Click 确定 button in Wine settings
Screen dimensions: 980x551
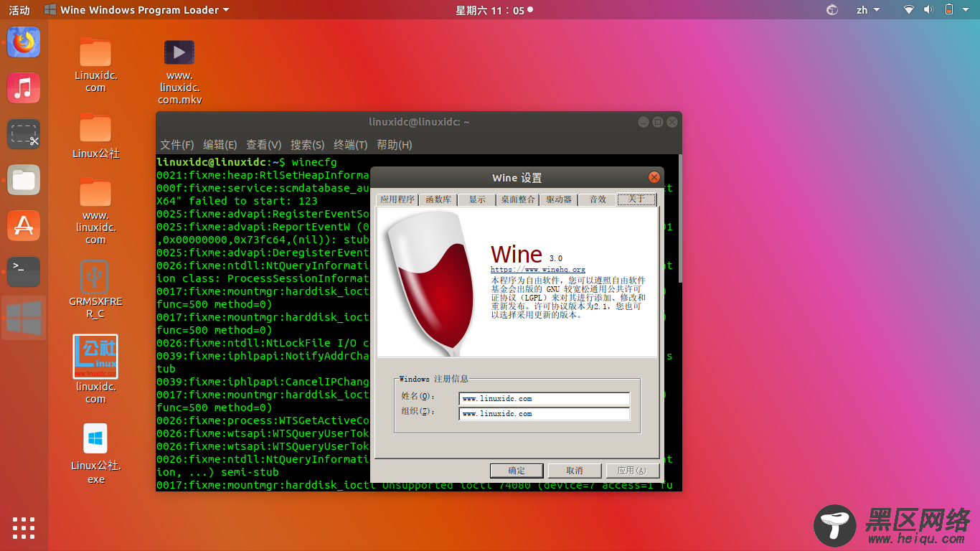click(517, 471)
